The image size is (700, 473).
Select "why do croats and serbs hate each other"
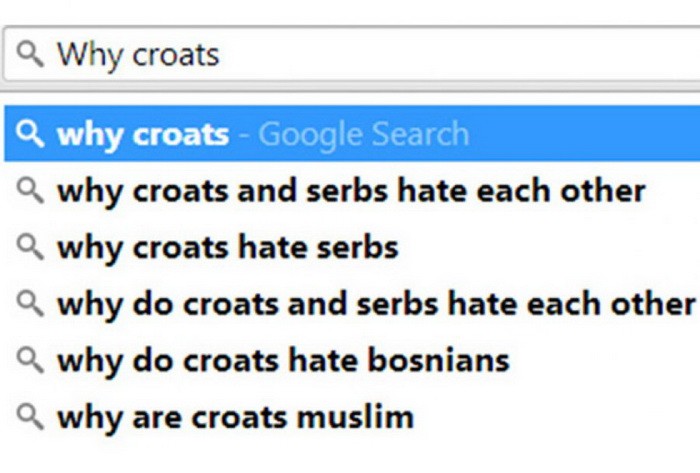[x=375, y=302]
